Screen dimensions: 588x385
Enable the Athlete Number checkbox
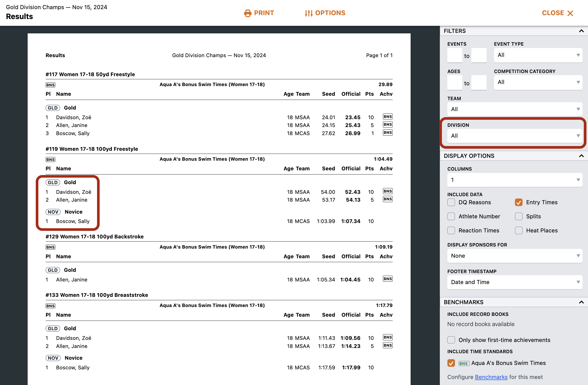(451, 216)
